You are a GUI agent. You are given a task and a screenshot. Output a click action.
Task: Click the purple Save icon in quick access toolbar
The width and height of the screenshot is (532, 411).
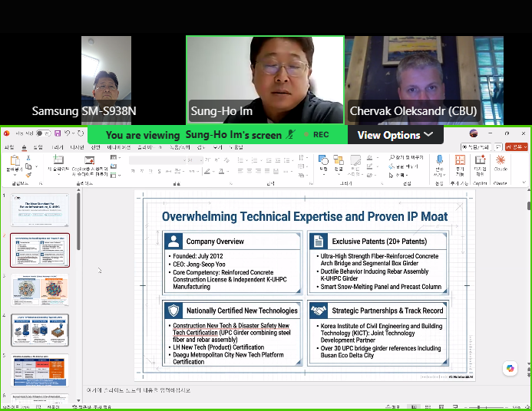(58, 133)
